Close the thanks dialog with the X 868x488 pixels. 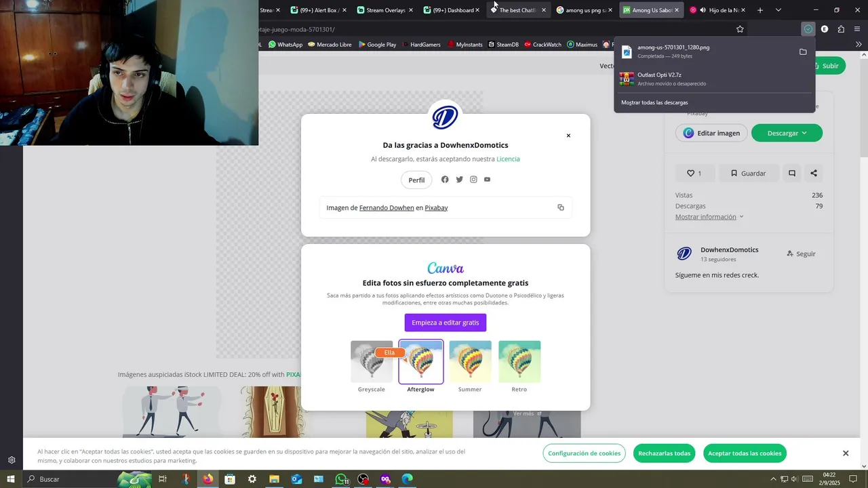tap(568, 136)
